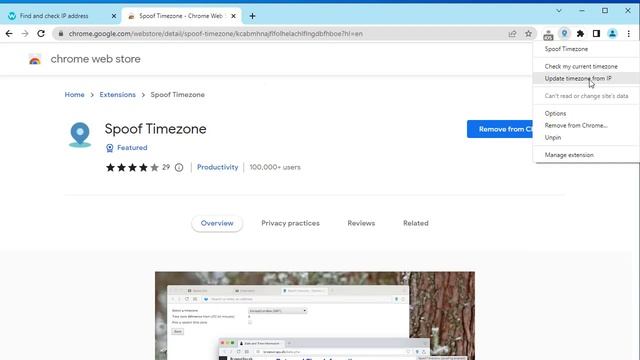Open the extension screenshot preview image

point(315,316)
